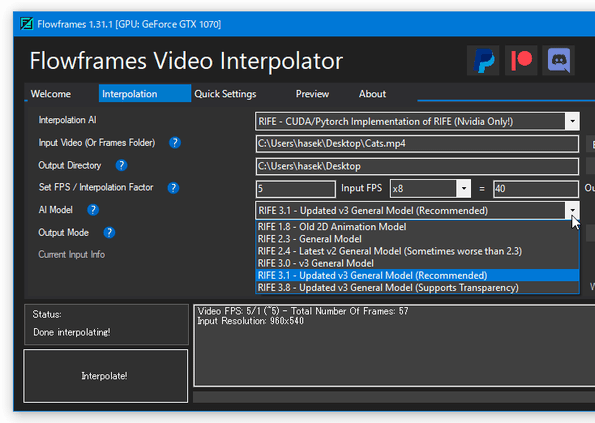Switch to the Quick Settings tab
The width and height of the screenshot is (595, 423).
[225, 94]
